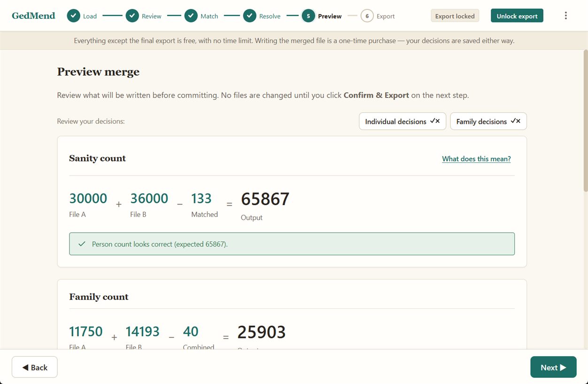Click the Match step checkmark icon
Screen dimensions: 588x384
tap(191, 16)
